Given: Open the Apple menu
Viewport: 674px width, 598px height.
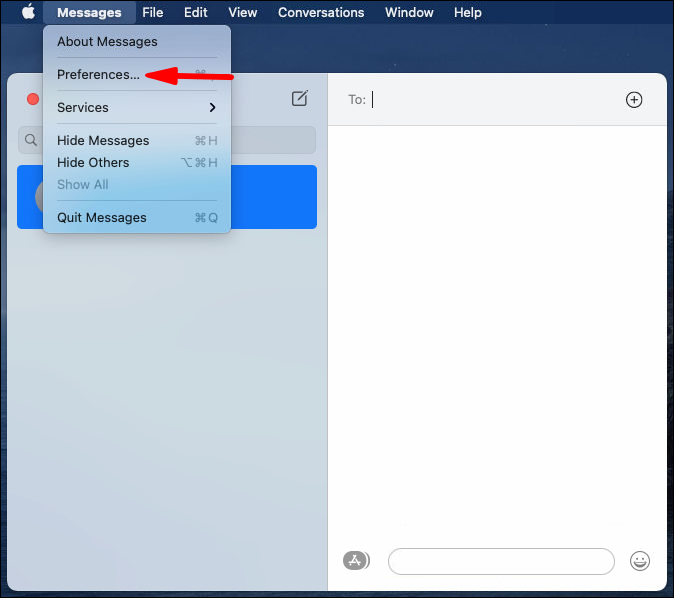Looking at the screenshot, I should 29,12.
